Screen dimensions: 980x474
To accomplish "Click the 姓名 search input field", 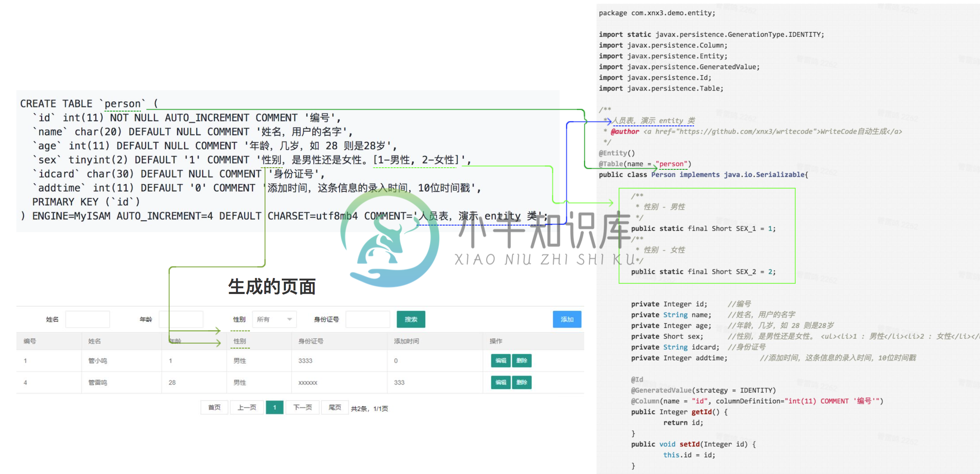I will click(88, 319).
